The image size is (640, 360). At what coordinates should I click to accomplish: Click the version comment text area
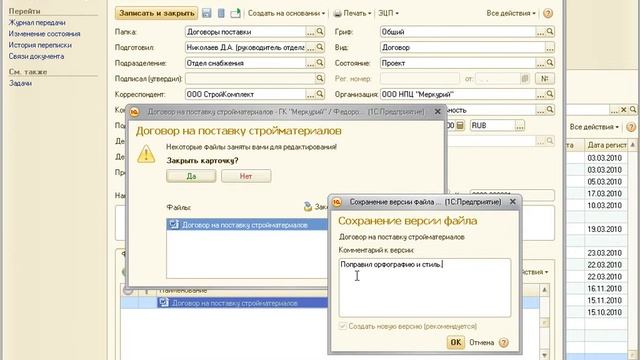424,287
